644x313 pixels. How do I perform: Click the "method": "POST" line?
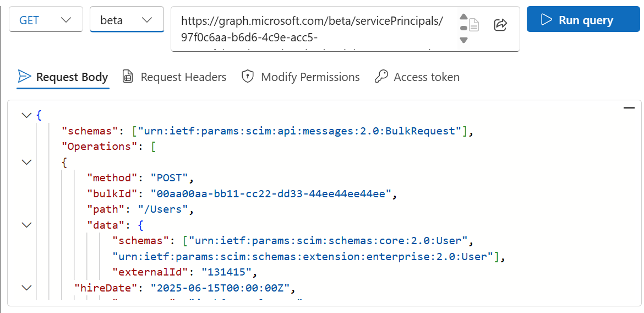click(x=140, y=178)
